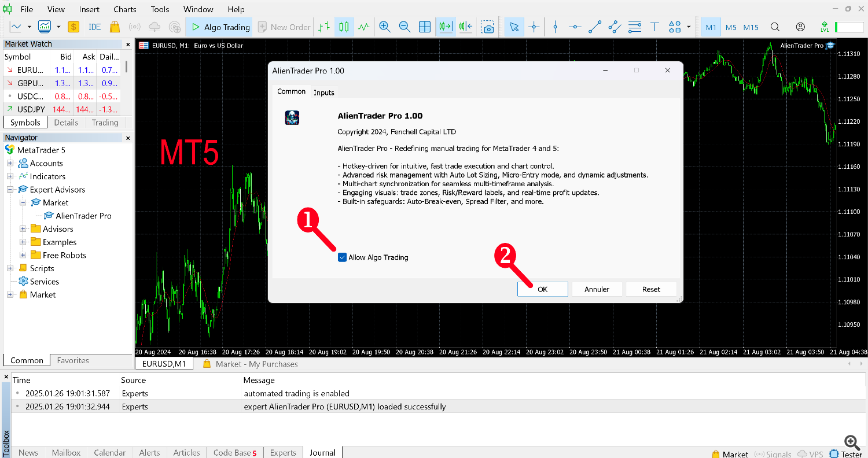The image size is (868, 458).
Task: Open the Charts menu
Action: [x=125, y=9]
